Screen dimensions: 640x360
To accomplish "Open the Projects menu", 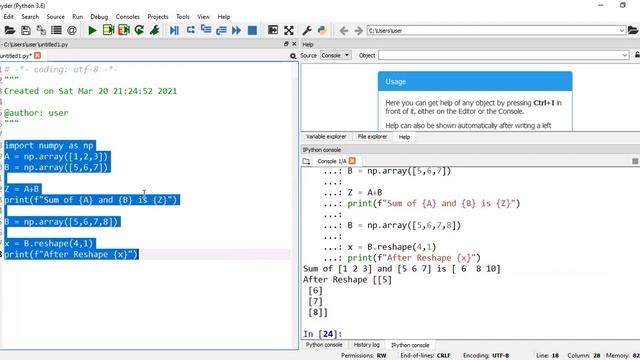I will [158, 17].
